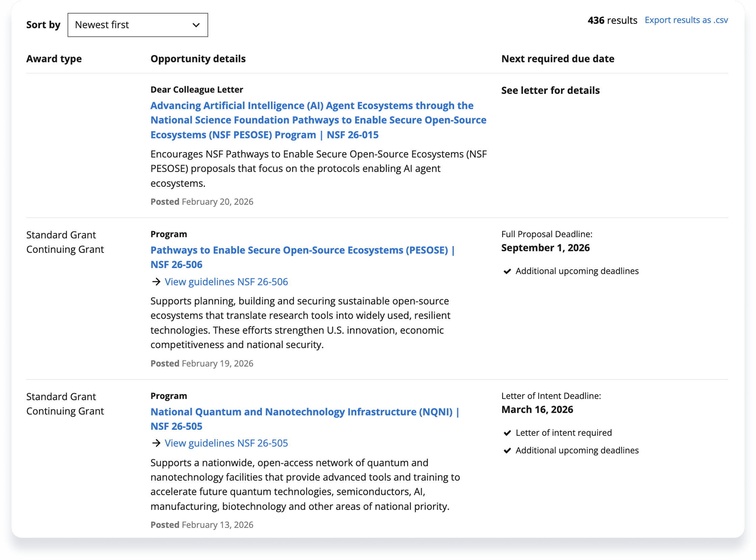Click checkmark next to PESOSE additional upcoming deadlines
The image size is (756, 560).
coord(507,271)
